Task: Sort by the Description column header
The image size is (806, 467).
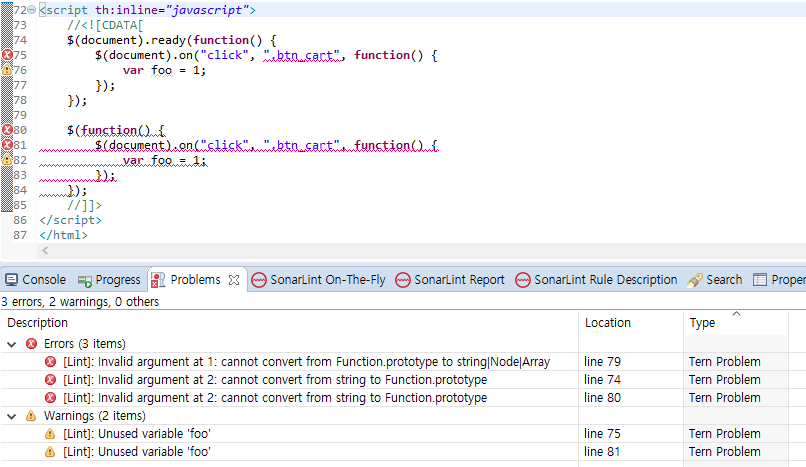Action: (289, 323)
